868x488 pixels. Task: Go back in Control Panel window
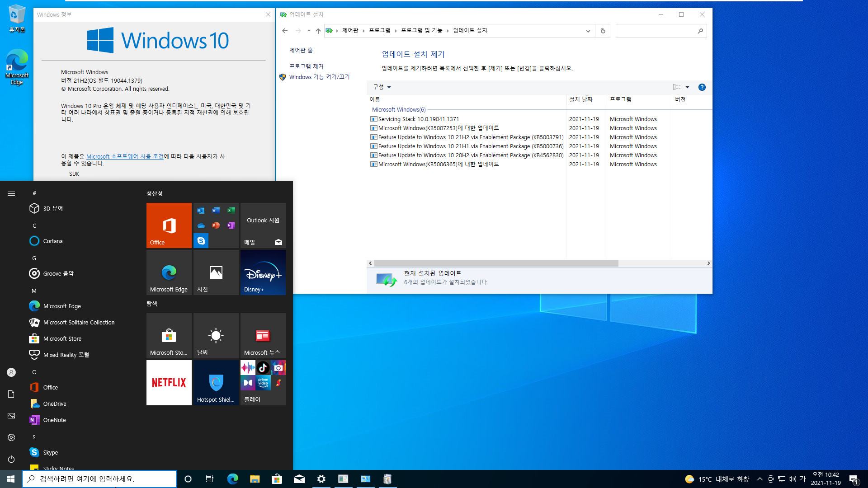(x=285, y=31)
